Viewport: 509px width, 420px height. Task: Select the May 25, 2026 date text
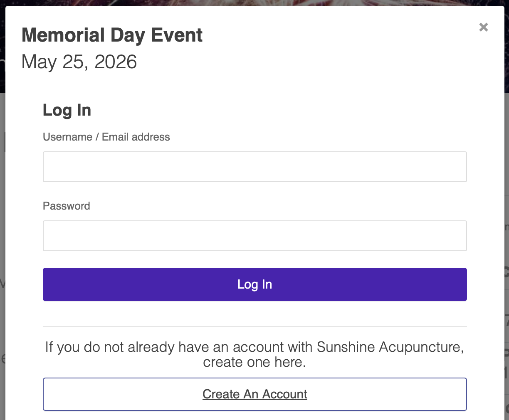point(79,62)
